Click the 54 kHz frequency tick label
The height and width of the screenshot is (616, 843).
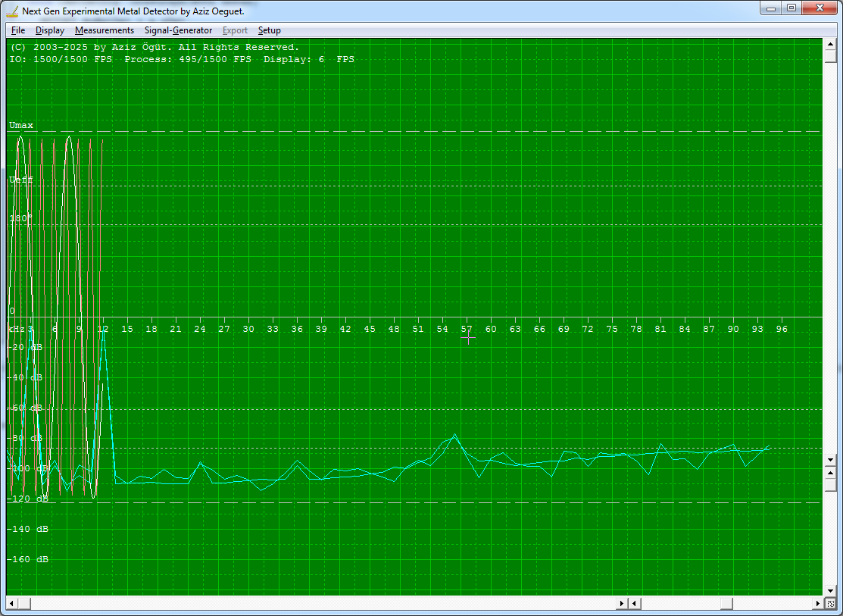click(442, 329)
